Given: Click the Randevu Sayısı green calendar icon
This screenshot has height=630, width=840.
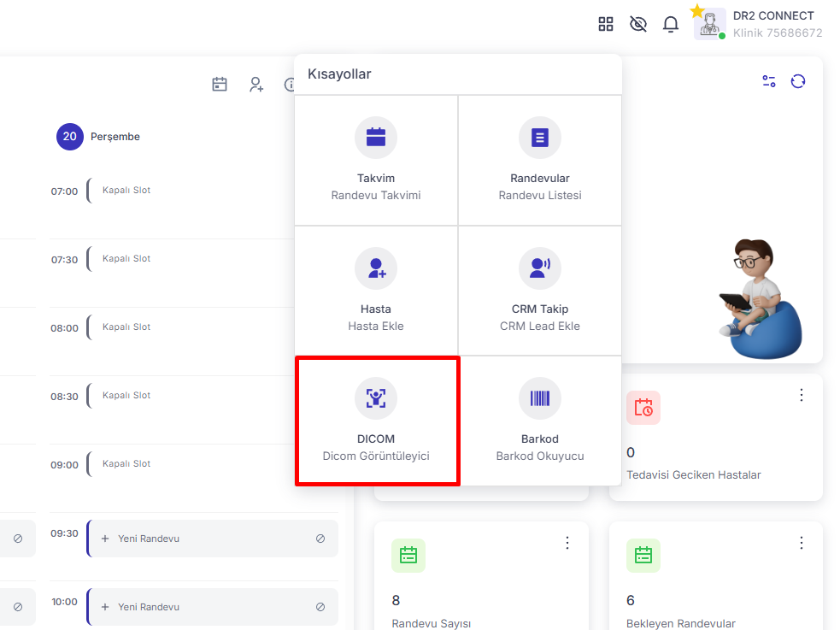Looking at the screenshot, I should pos(408,556).
